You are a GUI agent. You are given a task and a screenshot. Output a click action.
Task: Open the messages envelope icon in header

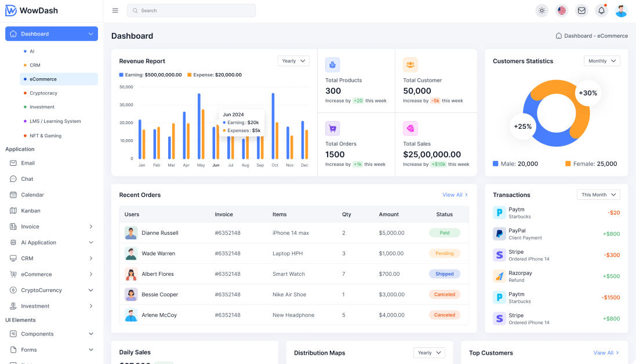tap(583, 10)
